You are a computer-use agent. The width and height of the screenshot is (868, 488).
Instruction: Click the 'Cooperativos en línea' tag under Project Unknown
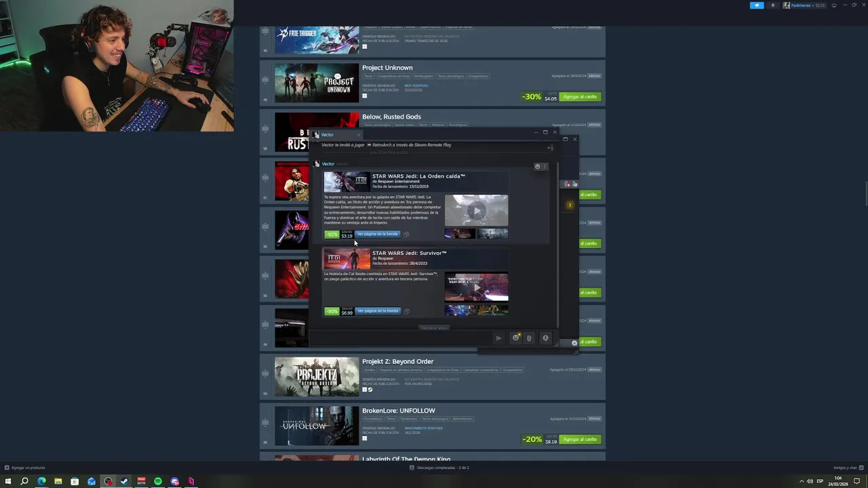coord(393,76)
